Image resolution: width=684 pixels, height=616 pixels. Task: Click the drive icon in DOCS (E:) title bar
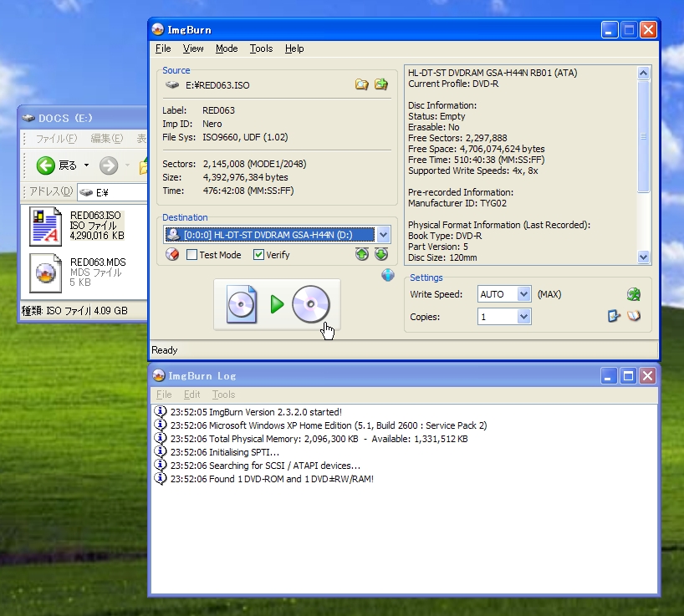click(28, 118)
